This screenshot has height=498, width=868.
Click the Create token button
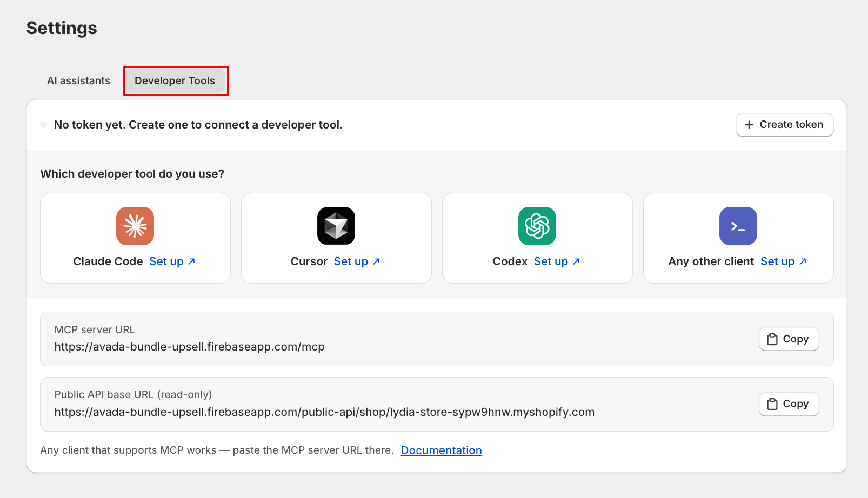click(x=785, y=125)
